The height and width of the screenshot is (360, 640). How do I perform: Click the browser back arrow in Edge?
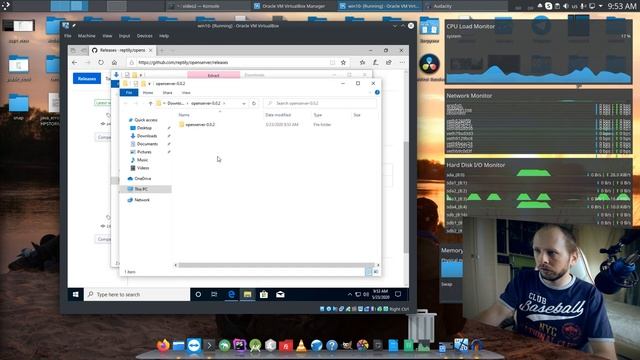pos(75,62)
